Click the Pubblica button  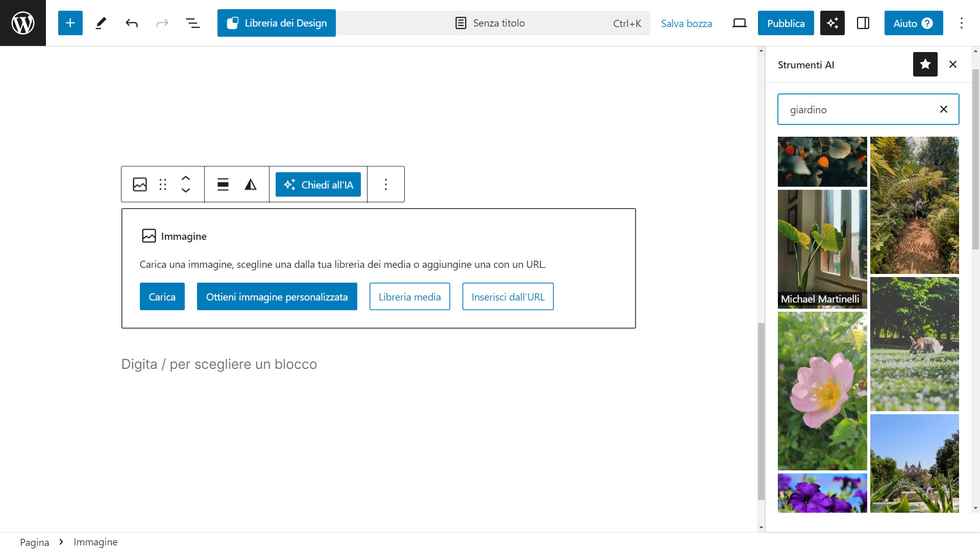coord(786,23)
